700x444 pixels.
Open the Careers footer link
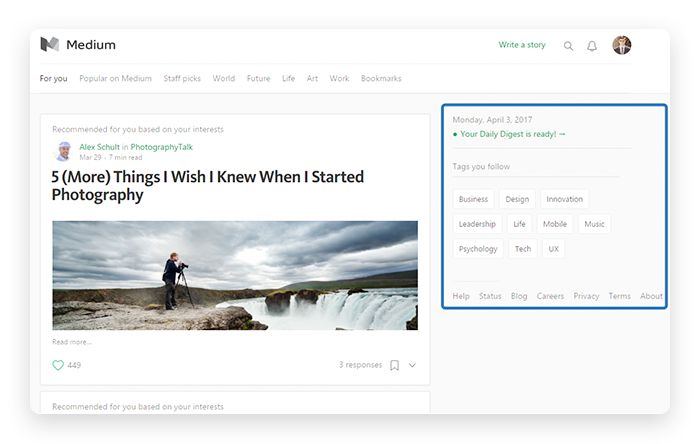pos(550,296)
